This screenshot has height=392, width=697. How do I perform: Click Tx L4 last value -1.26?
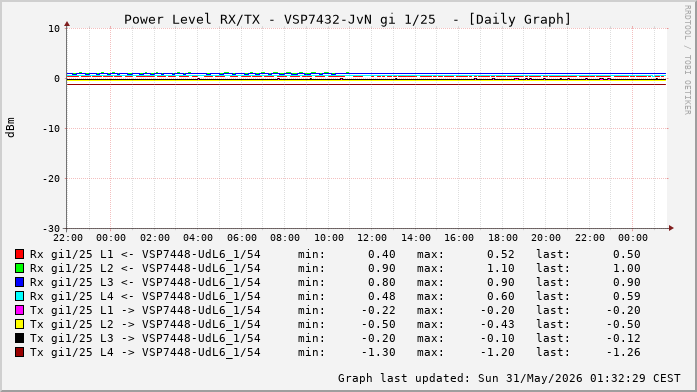pyautogui.click(x=624, y=352)
